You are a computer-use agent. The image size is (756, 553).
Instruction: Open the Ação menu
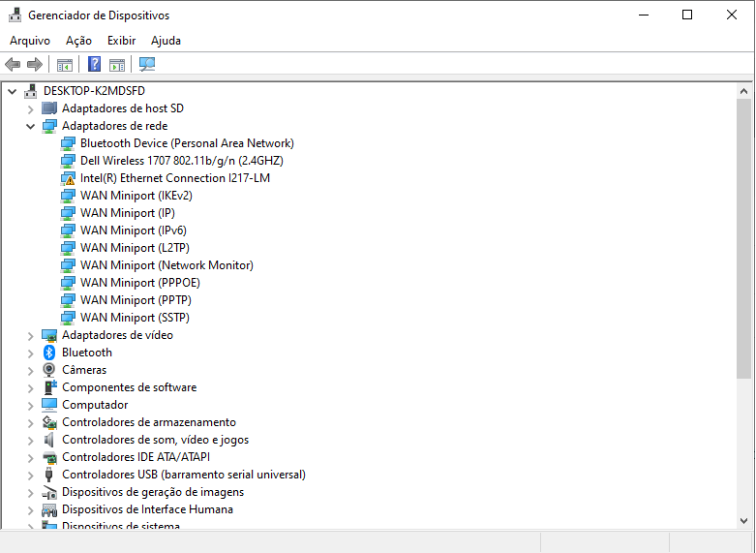coord(78,41)
